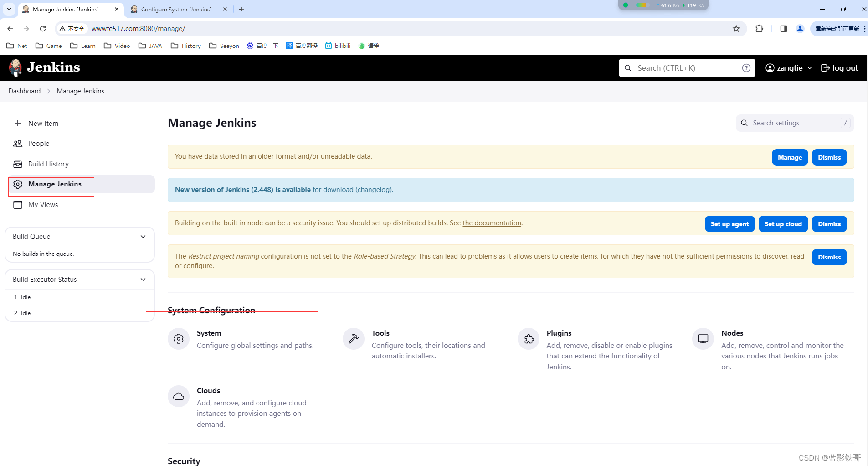Click the People sidebar icon
Viewport: 868px width, 466px height.
pos(18,144)
